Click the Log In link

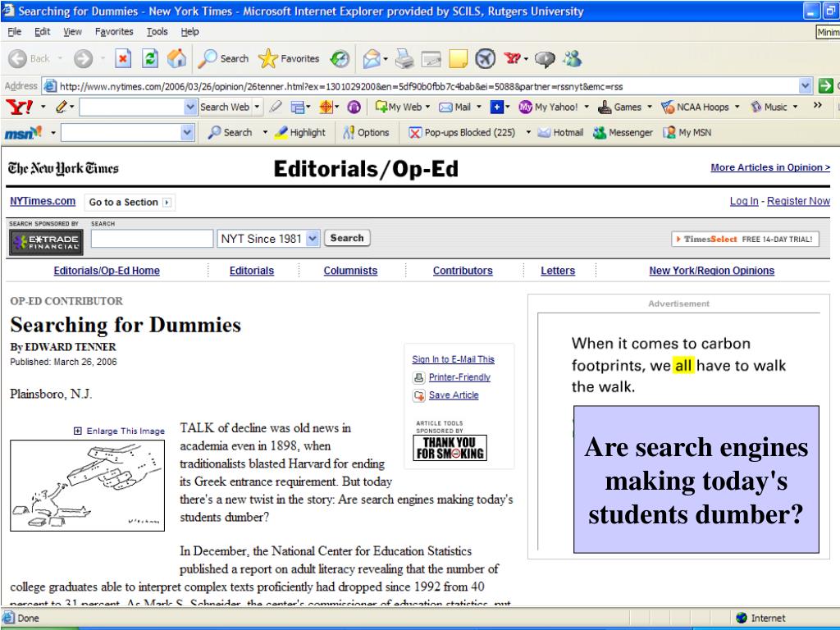744,201
